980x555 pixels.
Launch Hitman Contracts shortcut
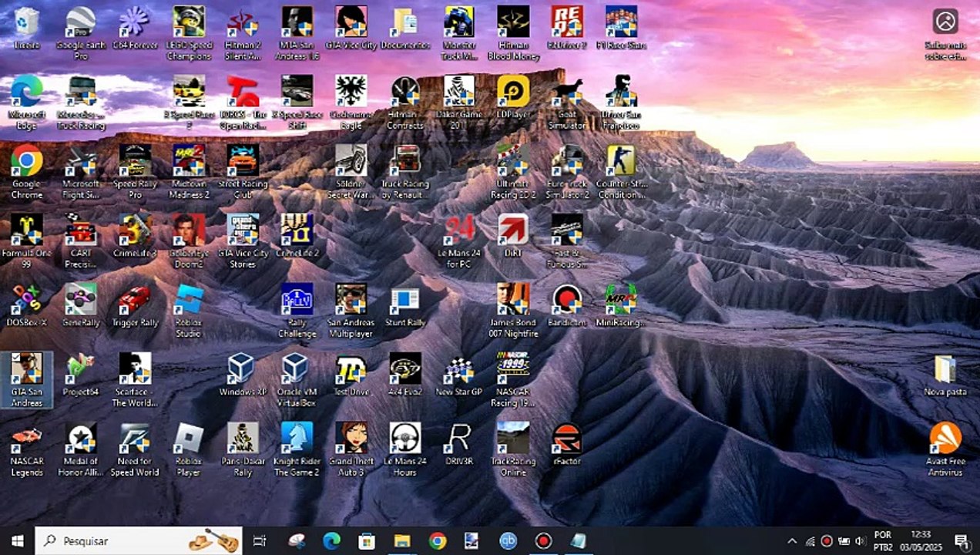click(404, 103)
